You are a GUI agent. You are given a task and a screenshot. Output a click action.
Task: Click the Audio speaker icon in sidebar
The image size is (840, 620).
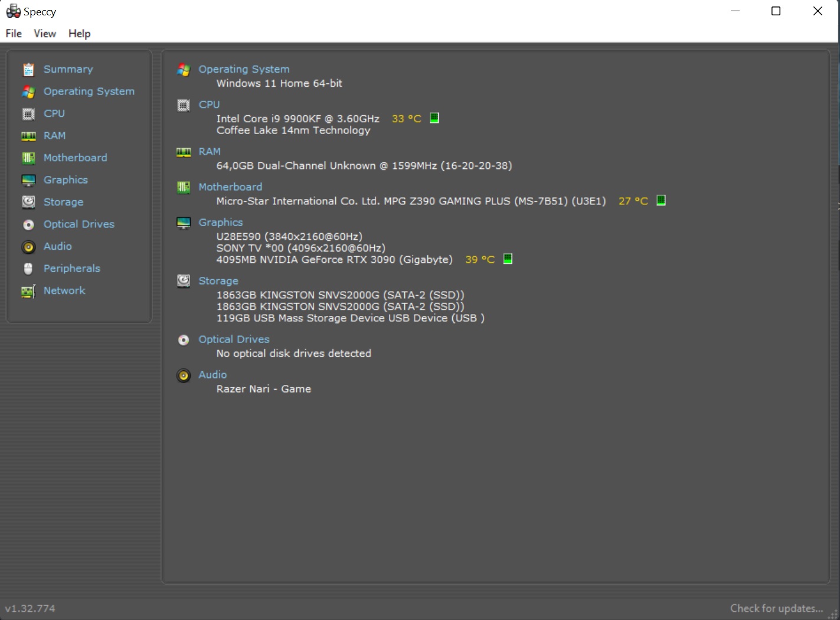coord(28,247)
